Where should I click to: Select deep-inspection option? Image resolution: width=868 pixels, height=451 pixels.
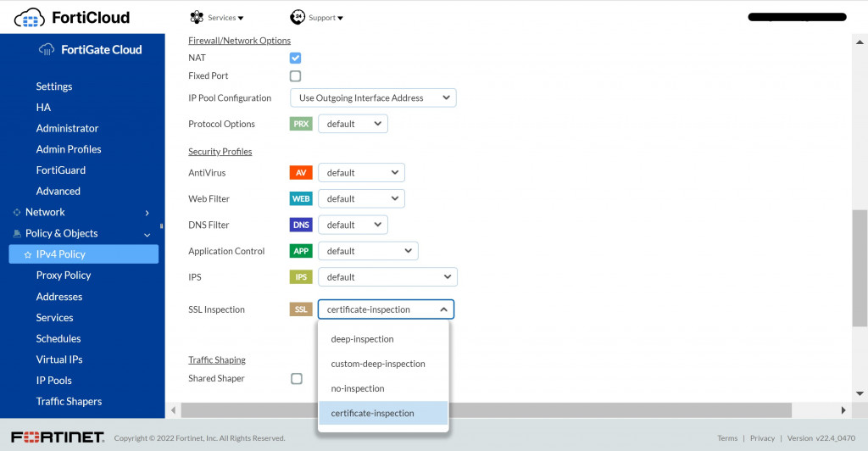coord(383,339)
